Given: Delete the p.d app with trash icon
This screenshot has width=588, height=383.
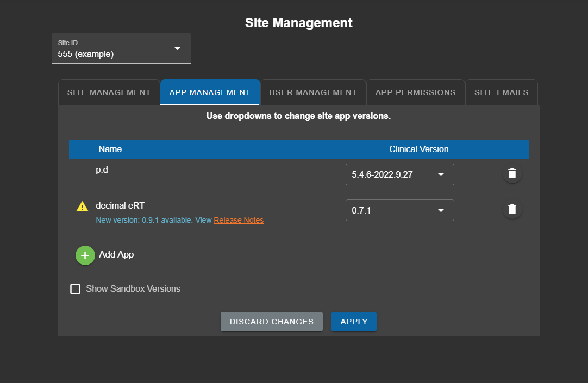Looking at the screenshot, I should coord(512,174).
